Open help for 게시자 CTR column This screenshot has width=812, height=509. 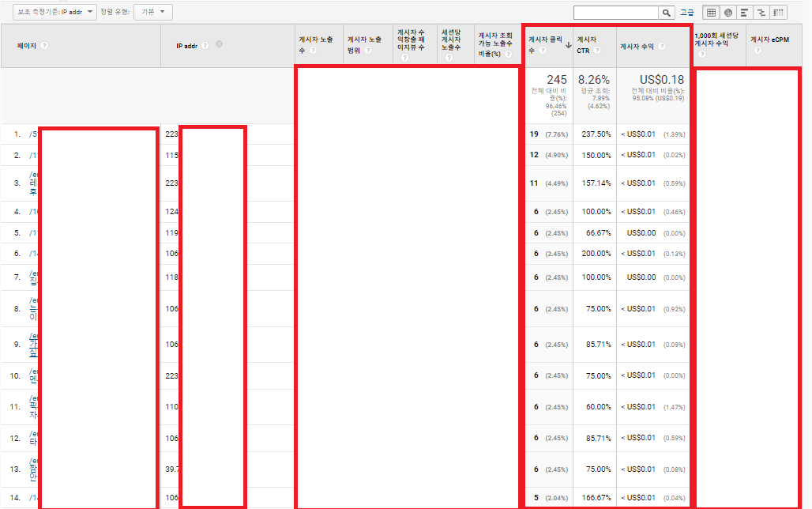click(x=597, y=51)
